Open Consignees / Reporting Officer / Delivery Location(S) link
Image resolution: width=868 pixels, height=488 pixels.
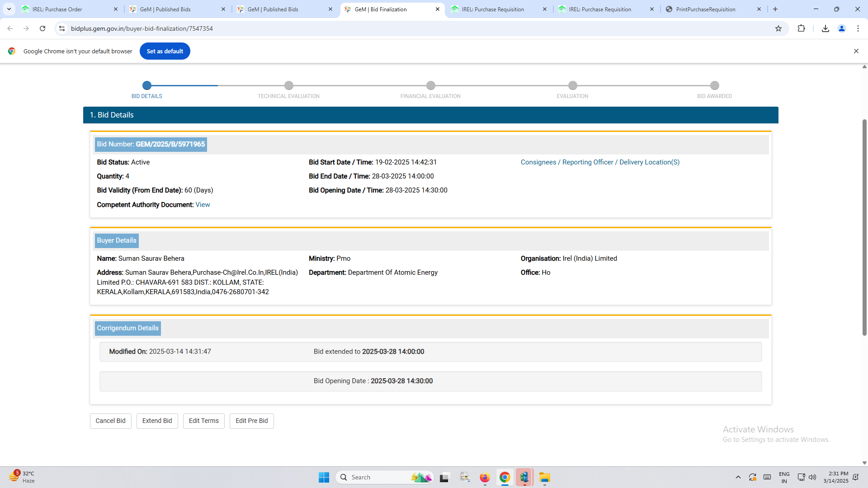[600, 162]
